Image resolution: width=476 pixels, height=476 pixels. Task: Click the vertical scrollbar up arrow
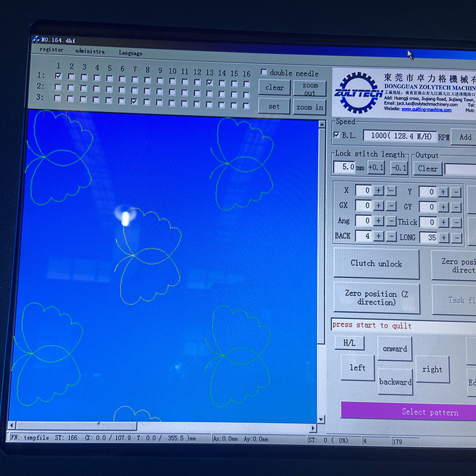pos(322,124)
